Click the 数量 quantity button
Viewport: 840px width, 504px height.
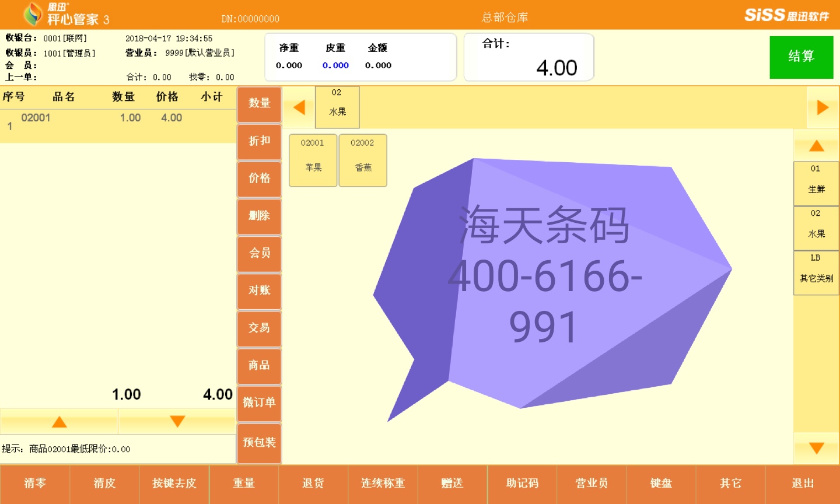point(259,104)
